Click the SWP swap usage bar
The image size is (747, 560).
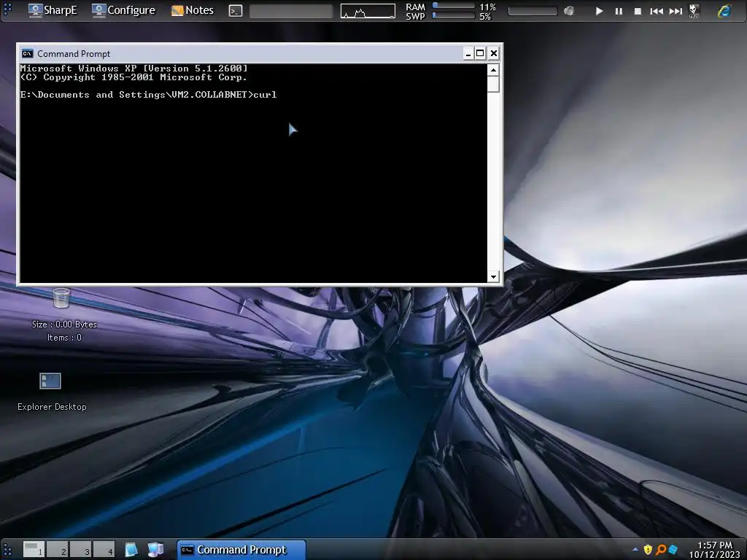click(x=454, y=16)
